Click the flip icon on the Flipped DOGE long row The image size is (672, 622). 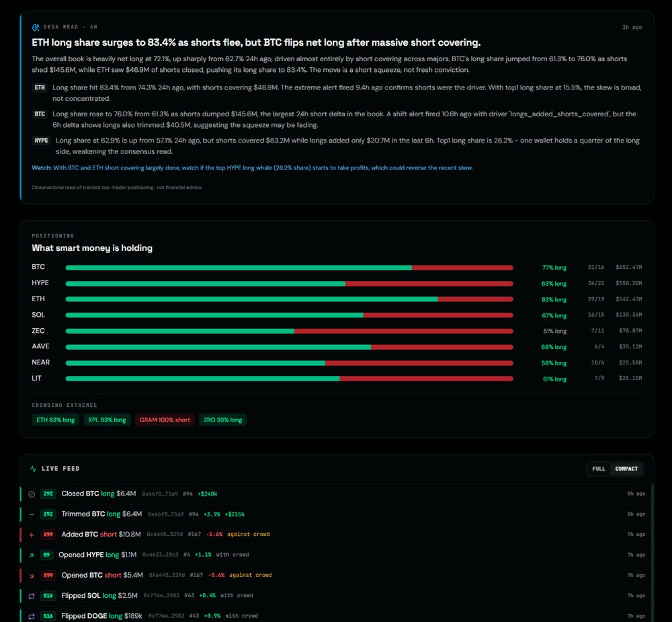pos(32,617)
